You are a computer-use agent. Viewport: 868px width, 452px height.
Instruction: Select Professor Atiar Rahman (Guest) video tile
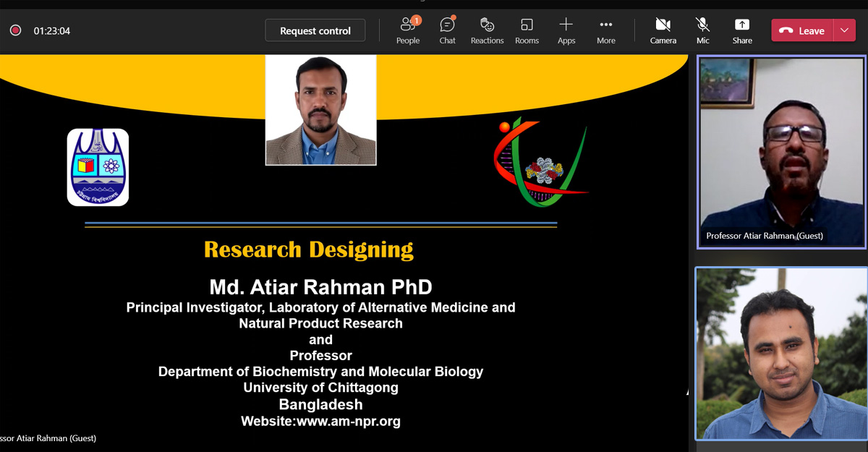click(781, 152)
